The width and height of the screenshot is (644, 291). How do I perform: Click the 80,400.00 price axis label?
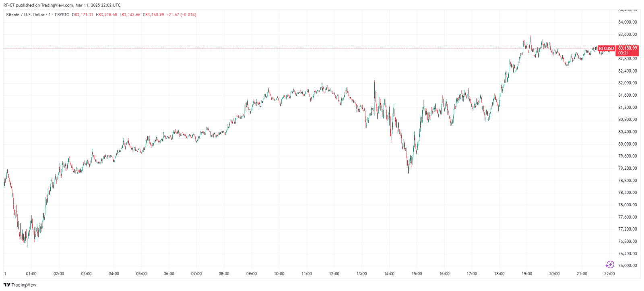[x=627, y=132]
